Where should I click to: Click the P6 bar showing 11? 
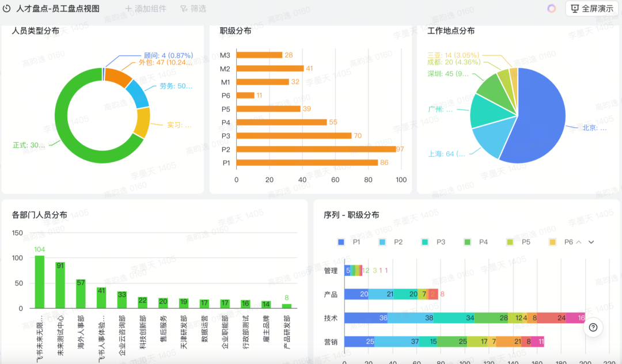tap(245, 96)
